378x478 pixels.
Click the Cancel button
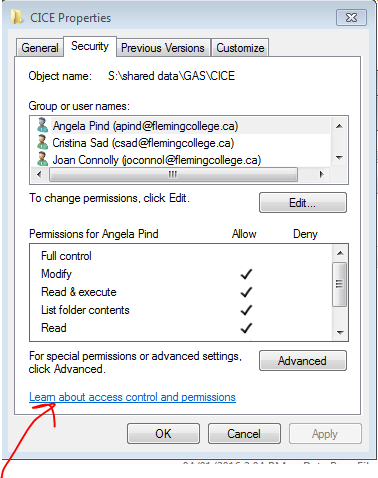click(x=244, y=433)
